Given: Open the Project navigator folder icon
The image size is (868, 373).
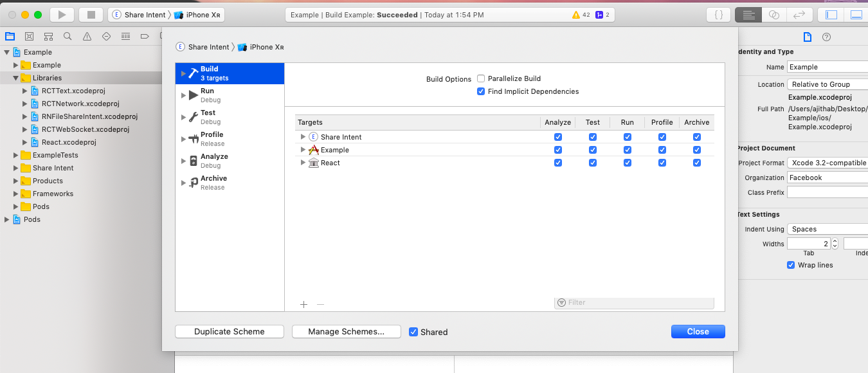Looking at the screenshot, I should click(x=10, y=37).
